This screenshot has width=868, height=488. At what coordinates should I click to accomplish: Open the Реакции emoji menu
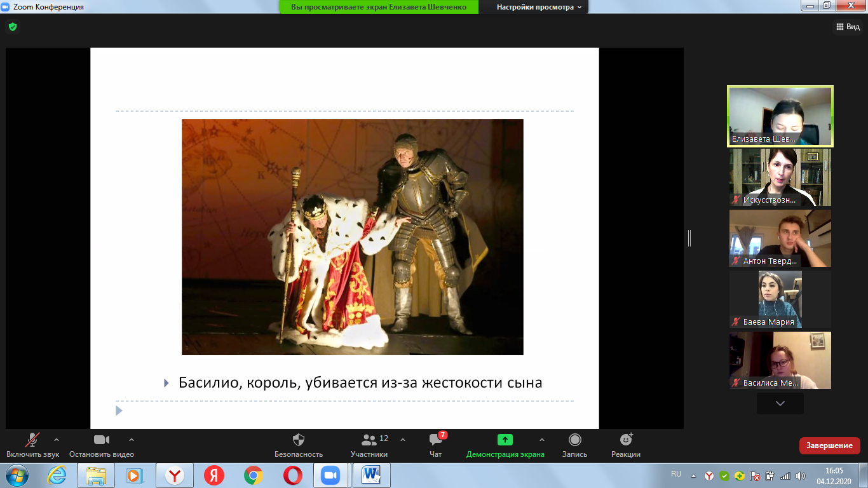point(626,445)
